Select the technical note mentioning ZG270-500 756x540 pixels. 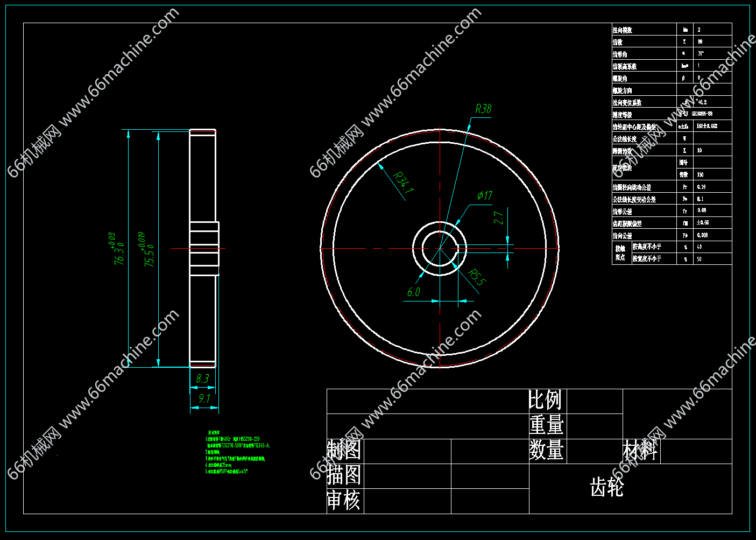(238, 445)
